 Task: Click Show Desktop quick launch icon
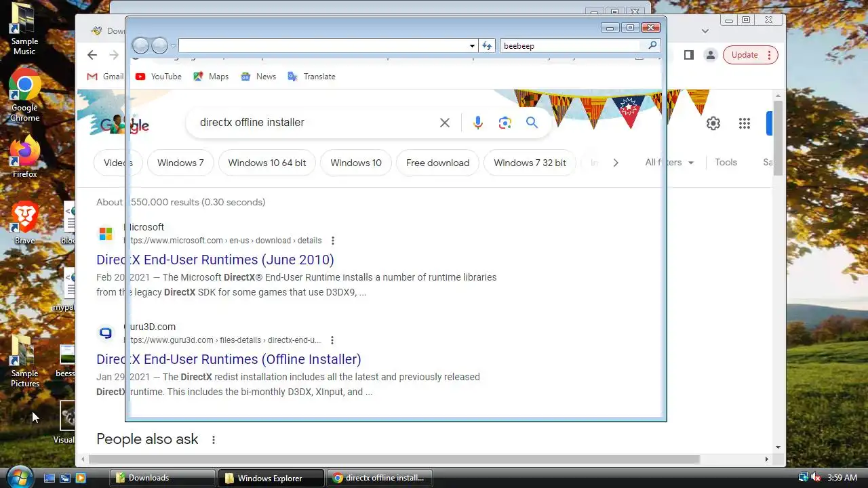[50, 478]
